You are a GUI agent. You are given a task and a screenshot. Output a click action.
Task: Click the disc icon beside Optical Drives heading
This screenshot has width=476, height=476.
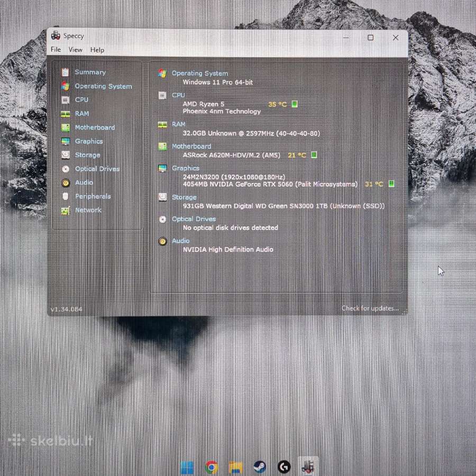coord(162,219)
